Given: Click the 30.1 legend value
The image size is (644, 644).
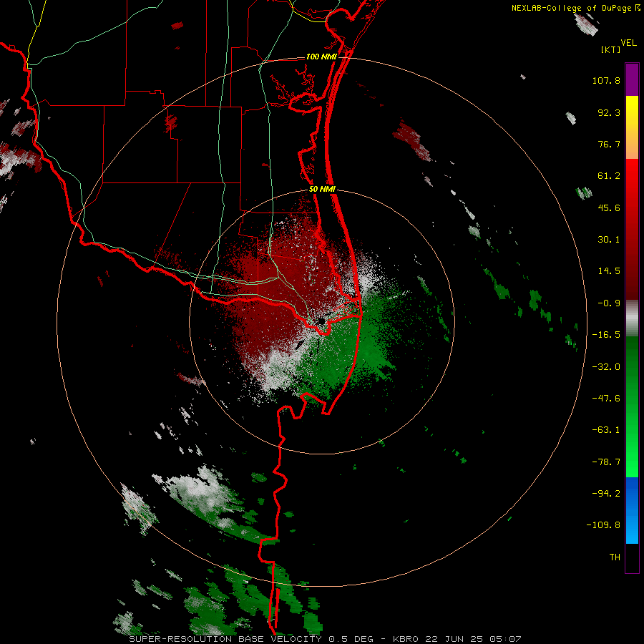Looking at the screenshot, I should [x=609, y=240].
